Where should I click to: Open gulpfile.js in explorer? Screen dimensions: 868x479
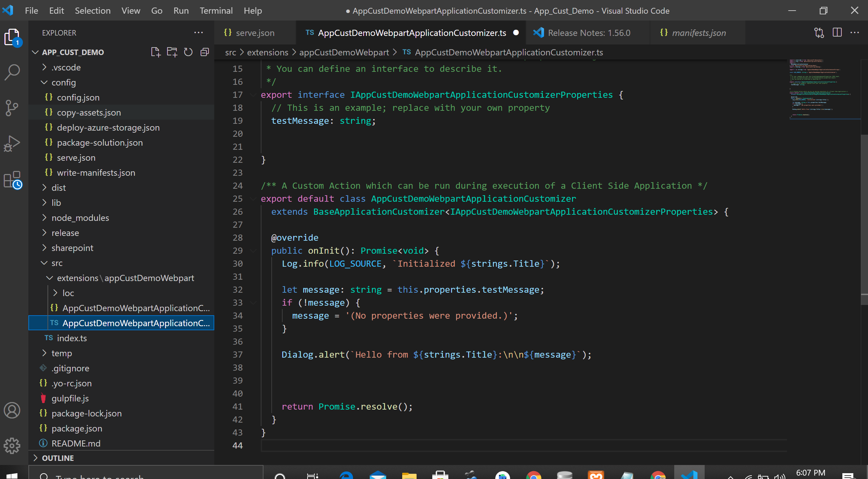click(x=121, y=398)
